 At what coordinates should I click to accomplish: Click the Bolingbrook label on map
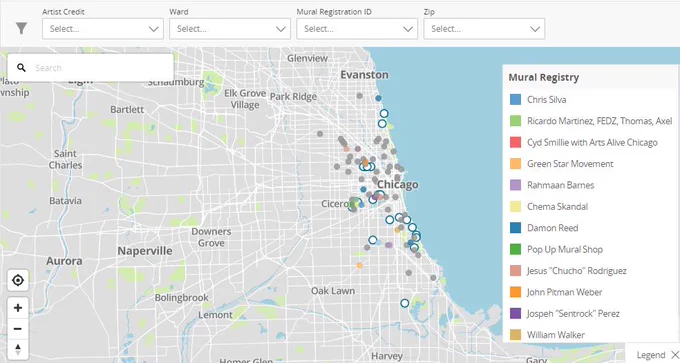pos(182,298)
